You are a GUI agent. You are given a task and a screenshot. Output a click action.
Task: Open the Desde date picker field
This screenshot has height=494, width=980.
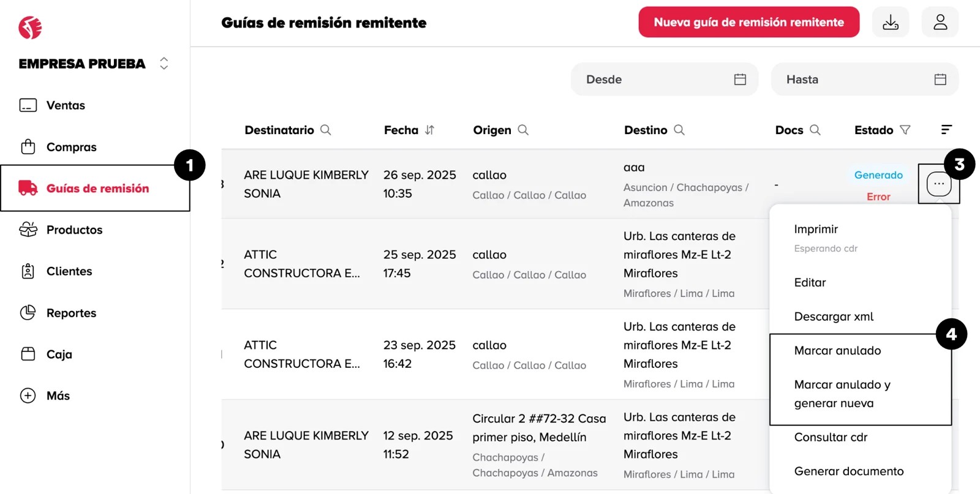coord(665,80)
